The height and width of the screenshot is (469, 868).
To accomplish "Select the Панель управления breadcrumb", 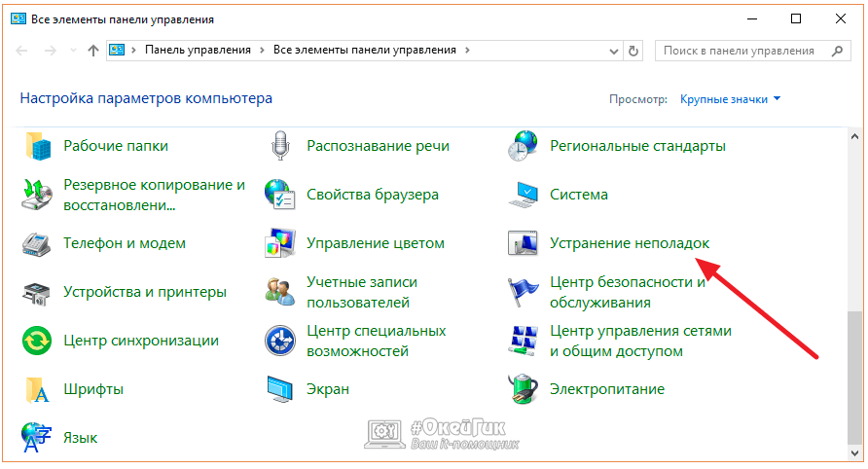I will point(198,50).
